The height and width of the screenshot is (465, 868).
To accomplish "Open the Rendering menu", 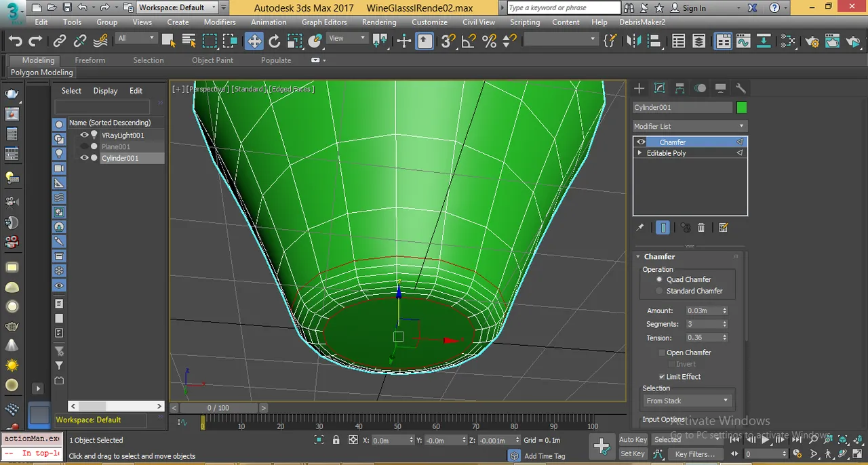I will (379, 22).
